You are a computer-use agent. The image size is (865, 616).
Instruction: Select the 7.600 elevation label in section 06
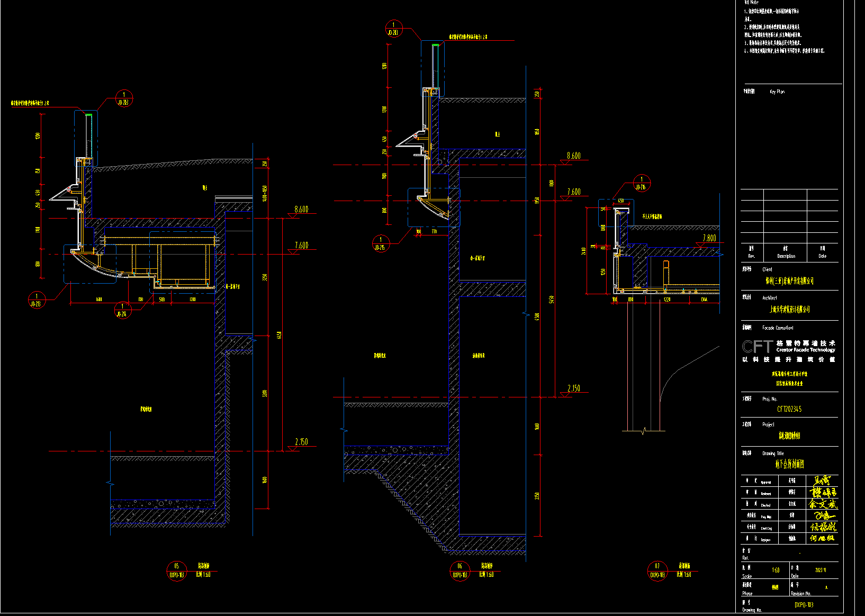click(x=574, y=192)
